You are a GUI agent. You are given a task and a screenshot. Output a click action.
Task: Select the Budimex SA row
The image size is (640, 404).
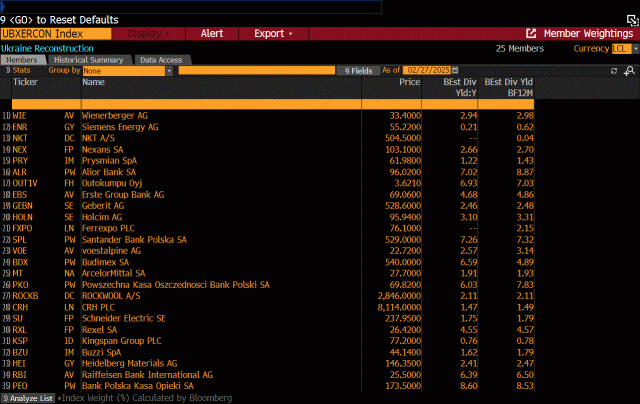(267, 262)
